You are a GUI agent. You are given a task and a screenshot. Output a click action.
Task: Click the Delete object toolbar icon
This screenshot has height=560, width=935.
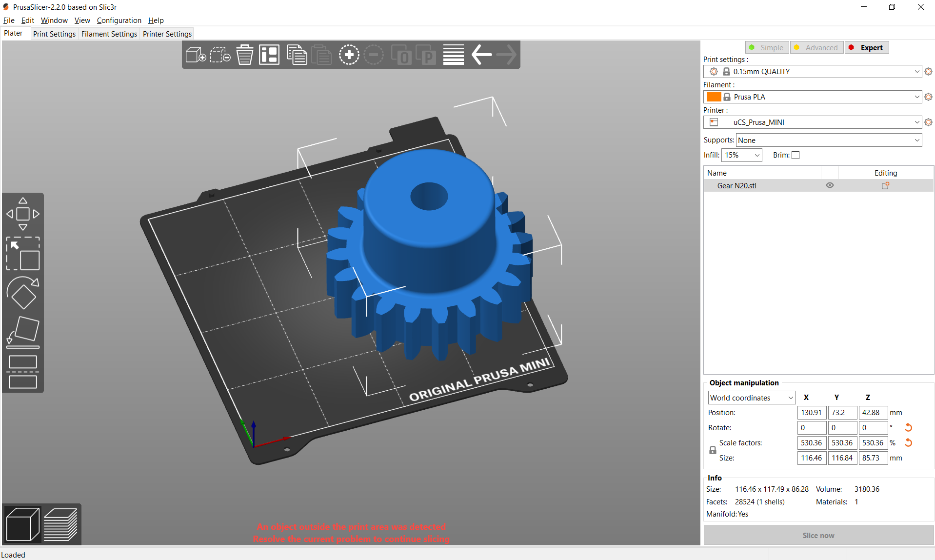click(220, 55)
